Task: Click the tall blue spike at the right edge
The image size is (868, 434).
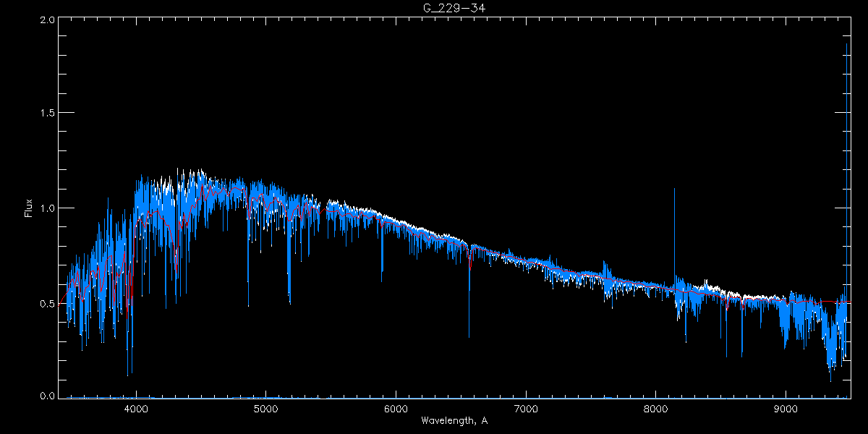Action: click(x=846, y=45)
